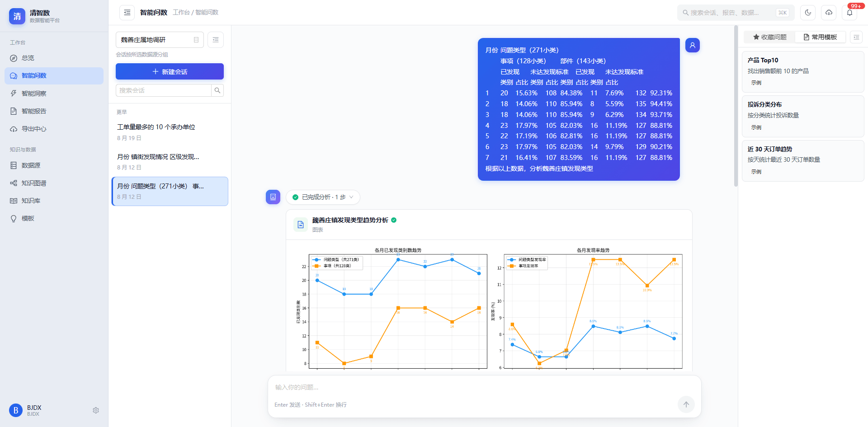Click the BJDX user avatar
This screenshot has width=868, height=427.
point(16,410)
